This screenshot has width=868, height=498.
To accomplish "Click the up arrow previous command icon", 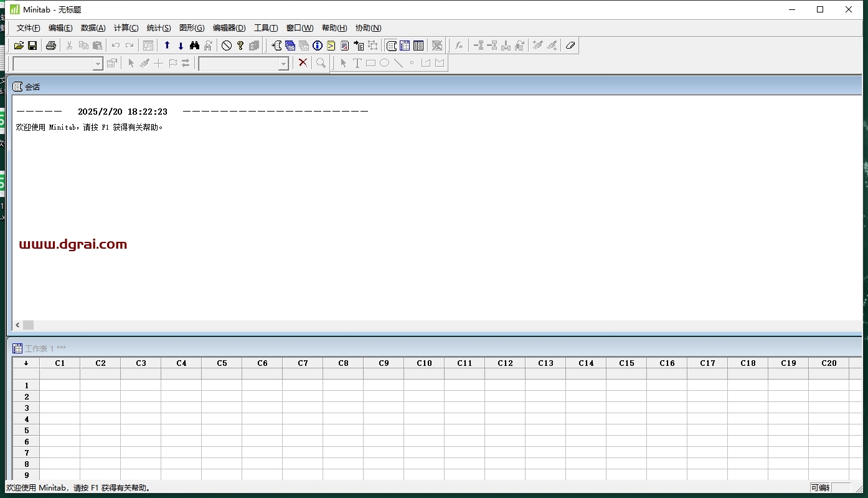I will 167,45.
